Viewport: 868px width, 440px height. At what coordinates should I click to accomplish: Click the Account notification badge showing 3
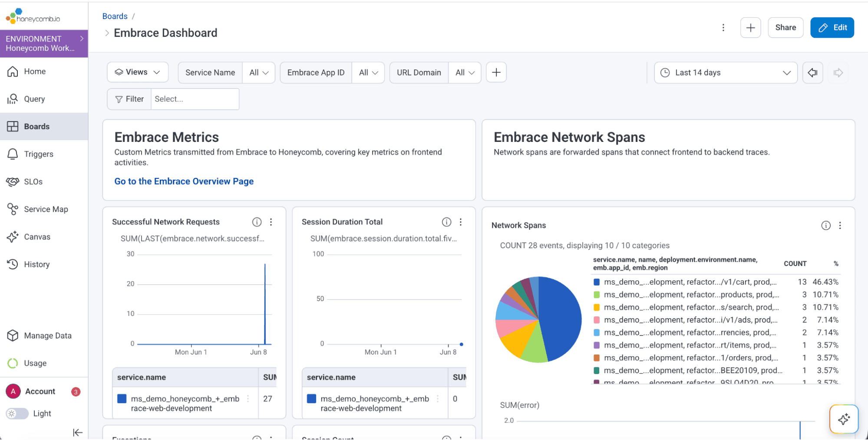point(76,392)
